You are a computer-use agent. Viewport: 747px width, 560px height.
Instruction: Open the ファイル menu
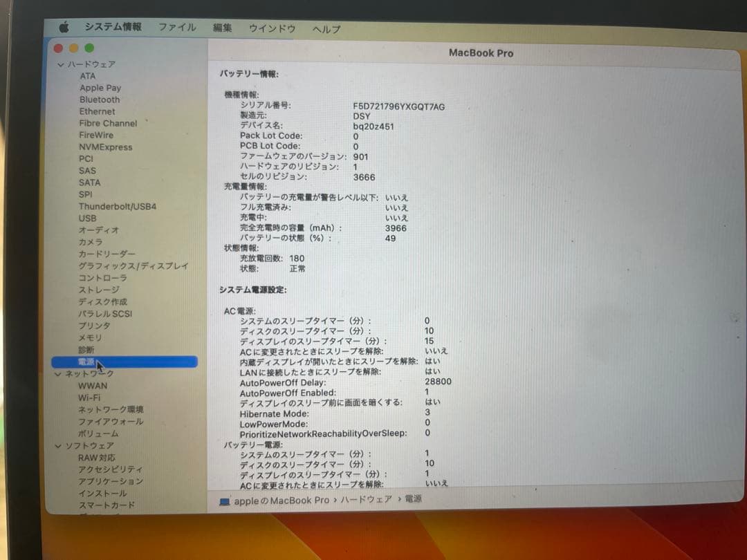177,27
